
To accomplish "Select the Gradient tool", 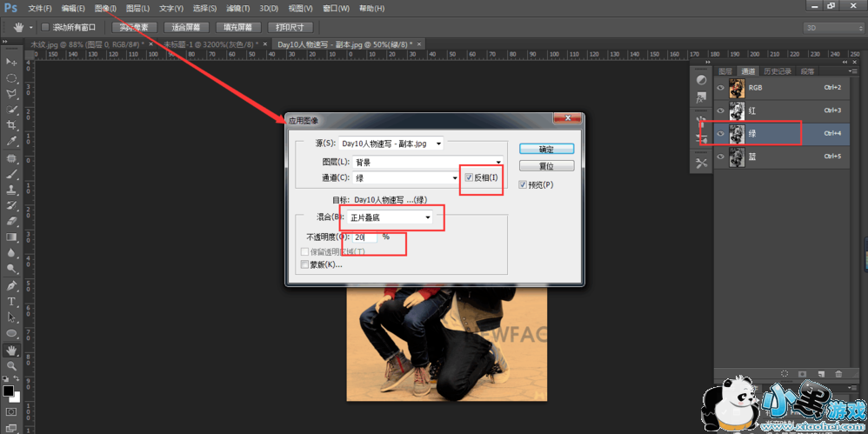I will point(11,237).
